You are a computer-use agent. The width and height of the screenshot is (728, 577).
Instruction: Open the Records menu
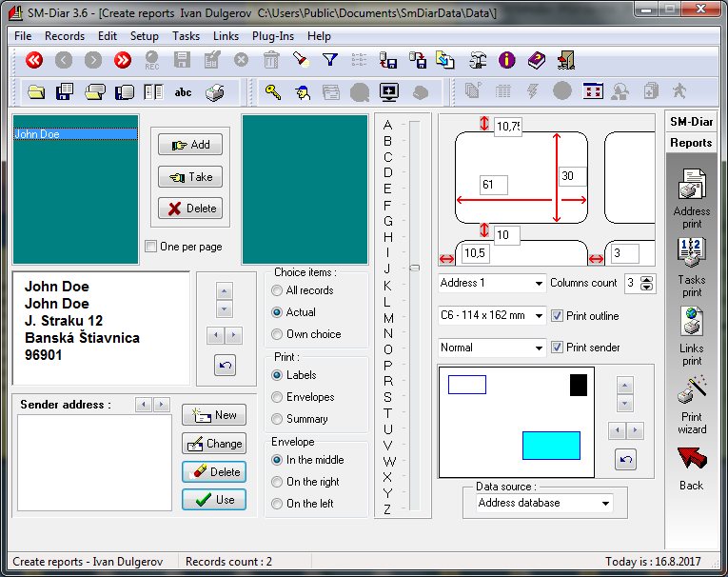click(x=65, y=36)
